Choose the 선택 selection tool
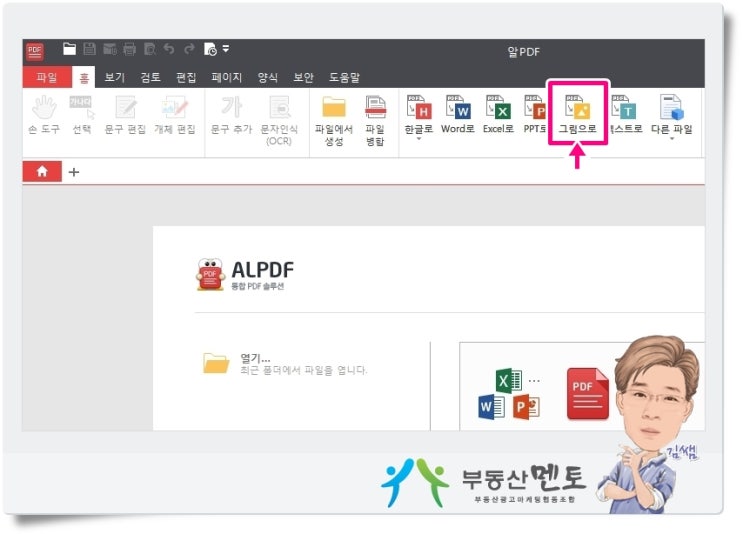This screenshot has height=534, width=743. point(82,115)
